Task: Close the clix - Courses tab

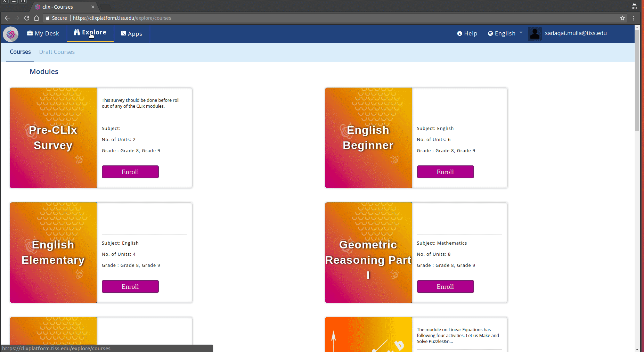Action: 93,7
